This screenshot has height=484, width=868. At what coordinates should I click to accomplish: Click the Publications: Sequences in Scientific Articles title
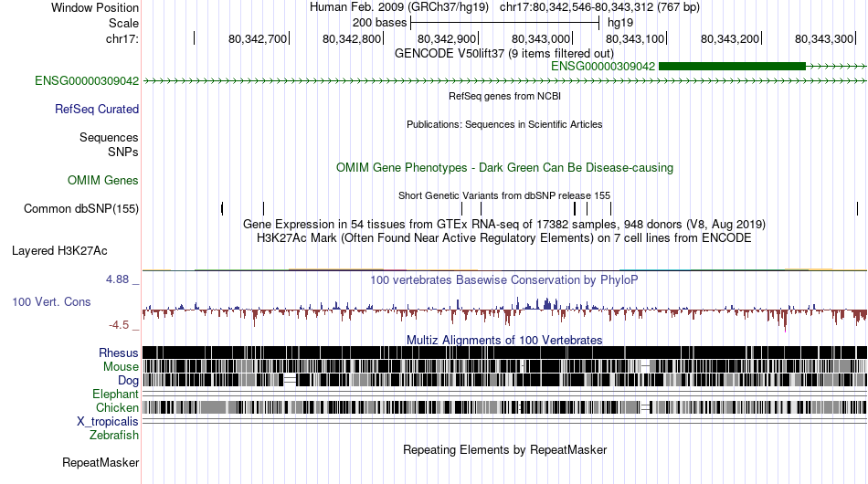coord(504,124)
